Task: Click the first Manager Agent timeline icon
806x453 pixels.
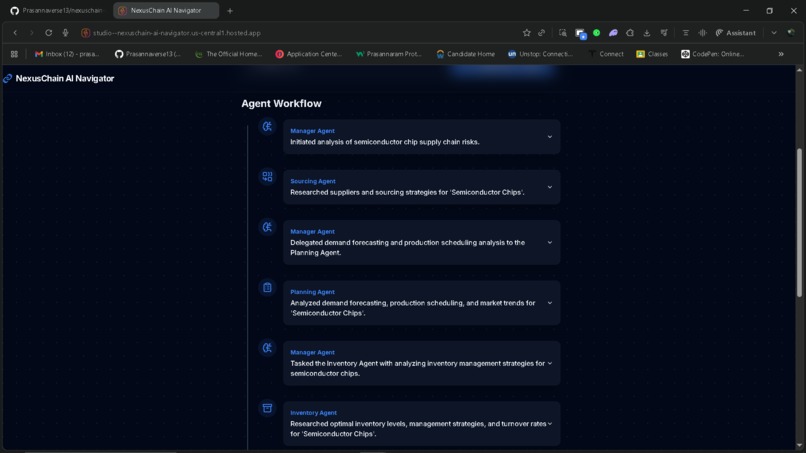Action: point(267,126)
